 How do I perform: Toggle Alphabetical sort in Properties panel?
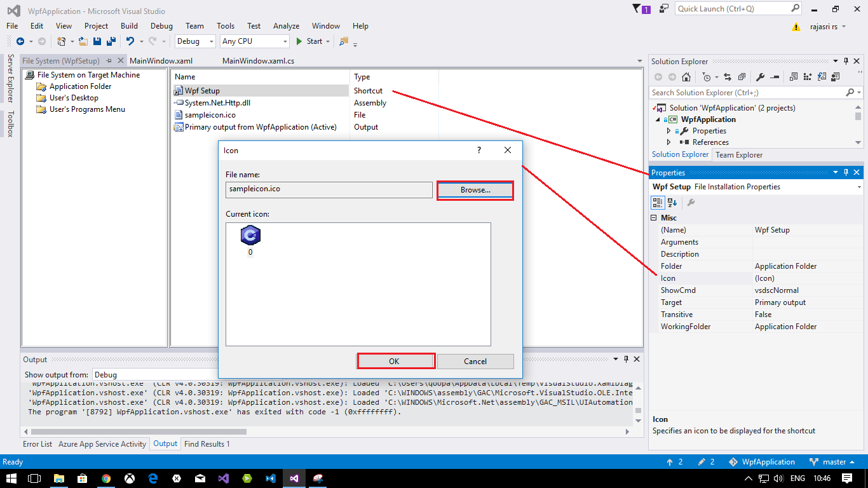click(672, 203)
